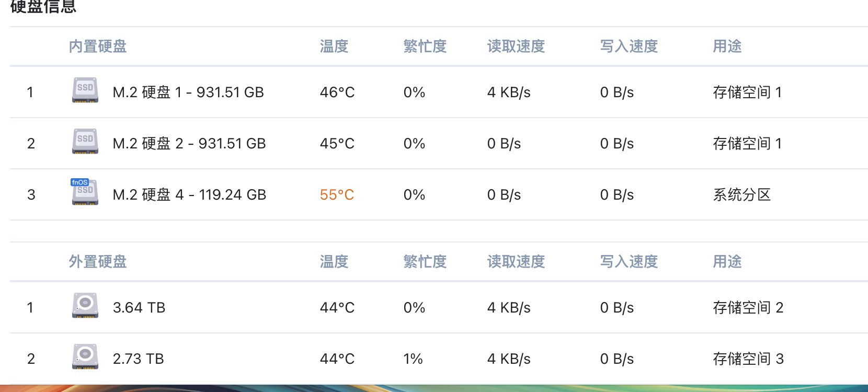Click the 2.73 TB external drive icon

coord(85,357)
